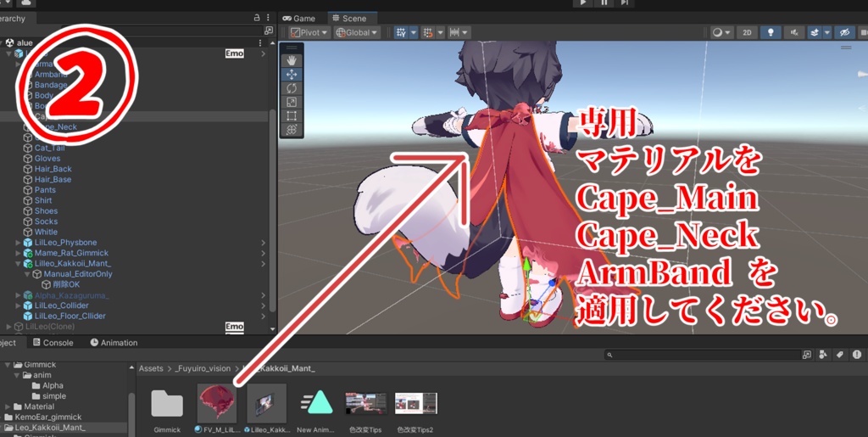
Task: Select Gloves object in hierarchy
Action: (x=47, y=159)
